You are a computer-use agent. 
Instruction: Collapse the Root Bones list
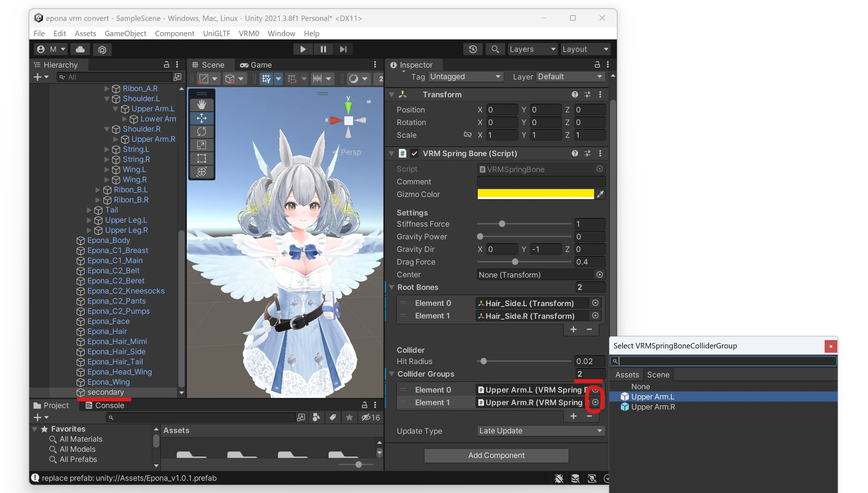click(391, 287)
